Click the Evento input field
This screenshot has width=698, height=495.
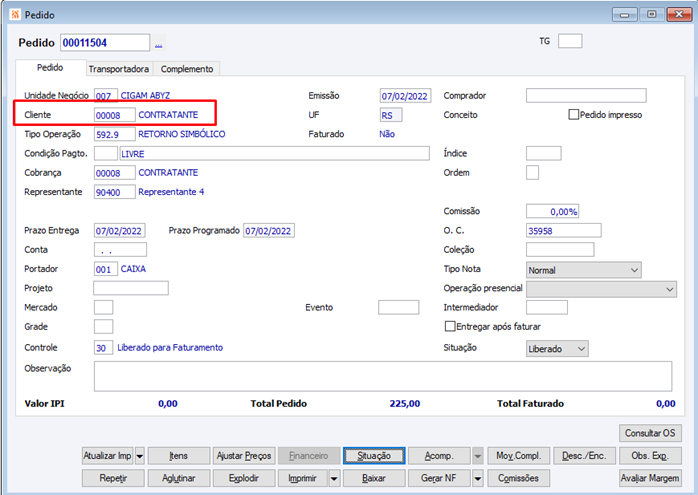(x=398, y=307)
